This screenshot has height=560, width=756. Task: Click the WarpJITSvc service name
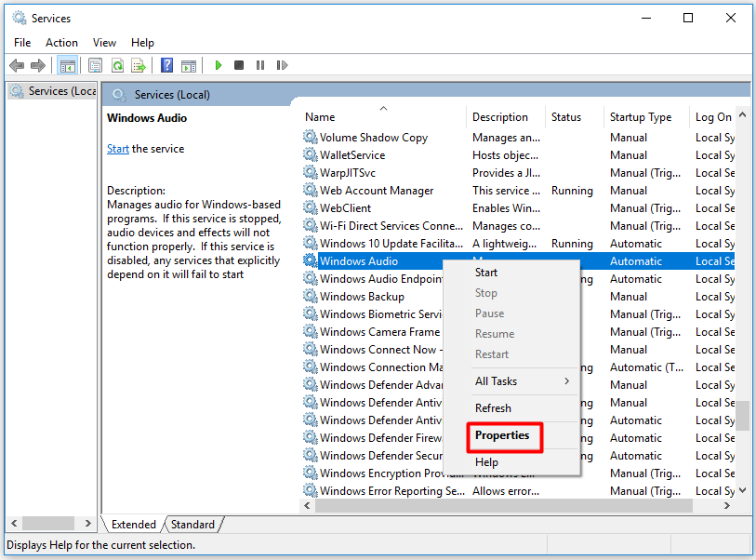[348, 173]
